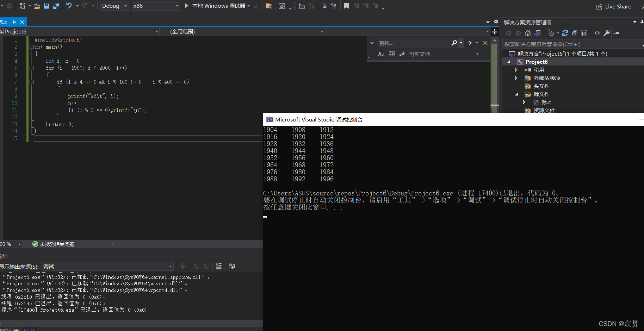Viewport: 644px width, 331px height.
Task: Toggle a bookmark with the bookmark icon
Action: point(347,6)
